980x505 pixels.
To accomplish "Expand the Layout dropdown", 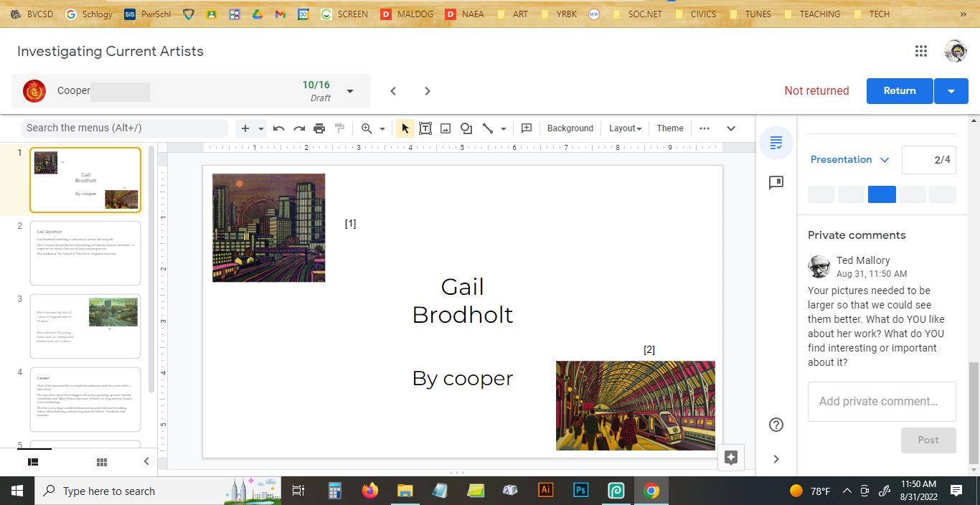I will pyautogui.click(x=625, y=128).
